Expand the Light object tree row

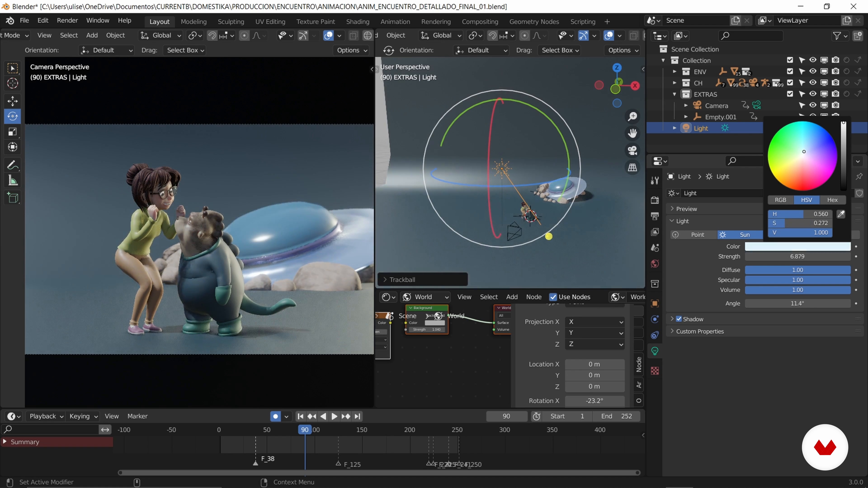pos(675,128)
